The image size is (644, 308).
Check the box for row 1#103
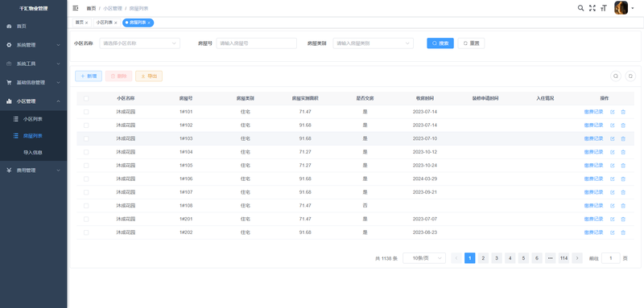pyautogui.click(x=86, y=138)
